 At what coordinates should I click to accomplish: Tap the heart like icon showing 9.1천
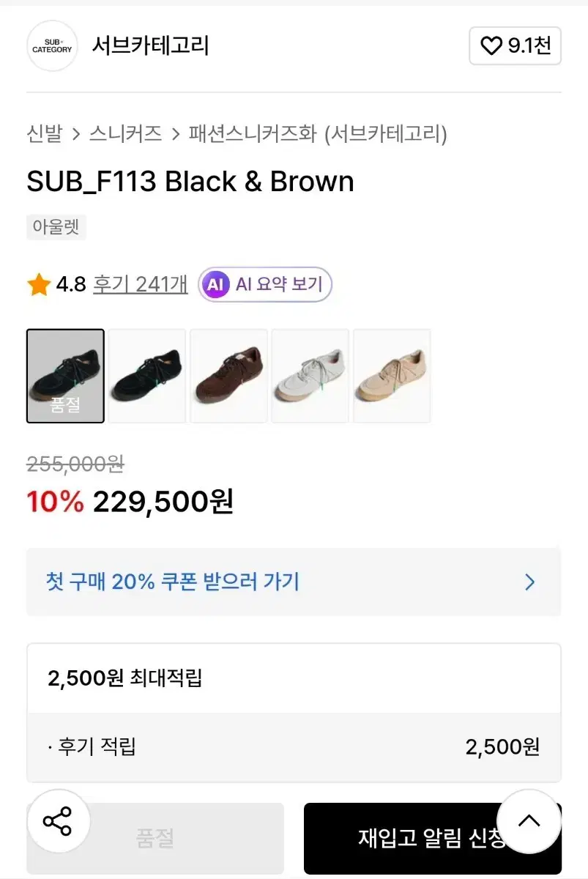pos(491,46)
